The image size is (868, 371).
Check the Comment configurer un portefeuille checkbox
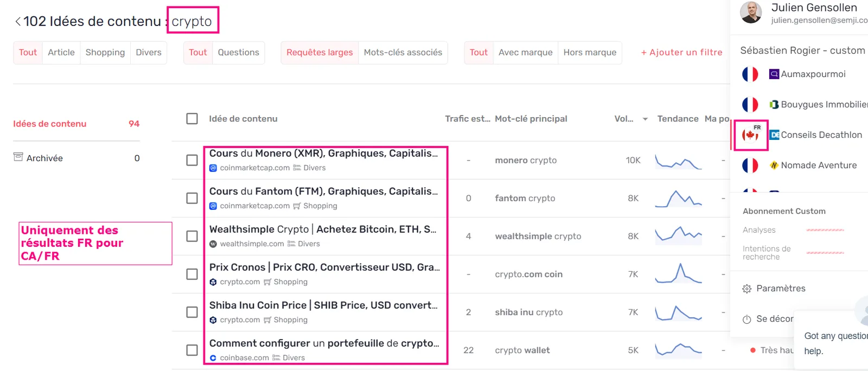click(192, 350)
